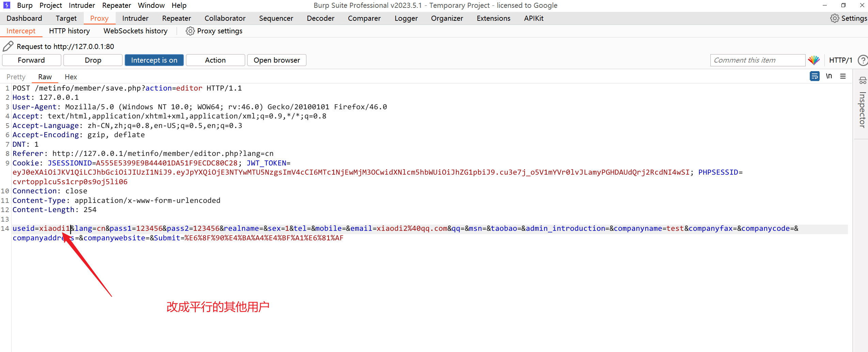The width and height of the screenshot is (868, 352).
Task: Toggle the message wrap icon
Action: coord(815,76)
